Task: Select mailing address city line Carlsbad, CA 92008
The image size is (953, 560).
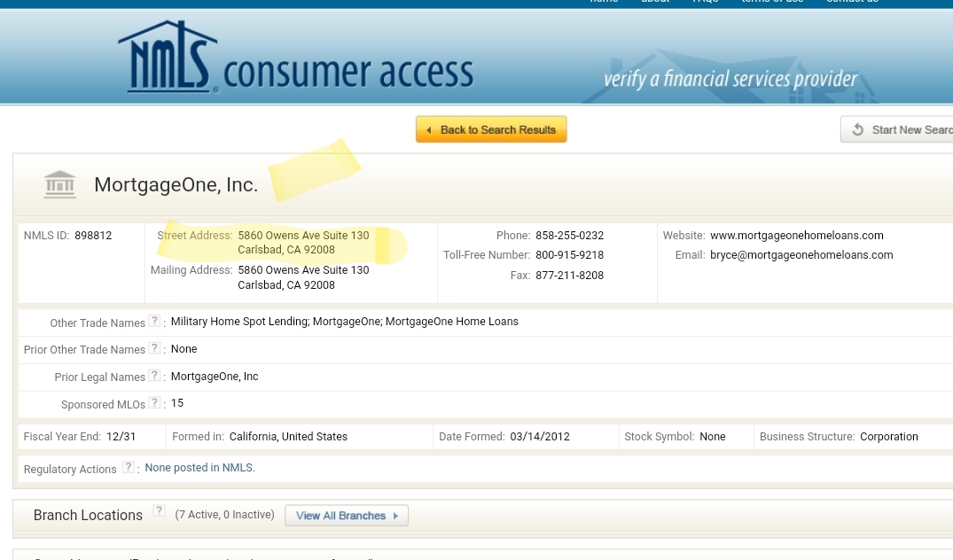Action: (286, 285)
